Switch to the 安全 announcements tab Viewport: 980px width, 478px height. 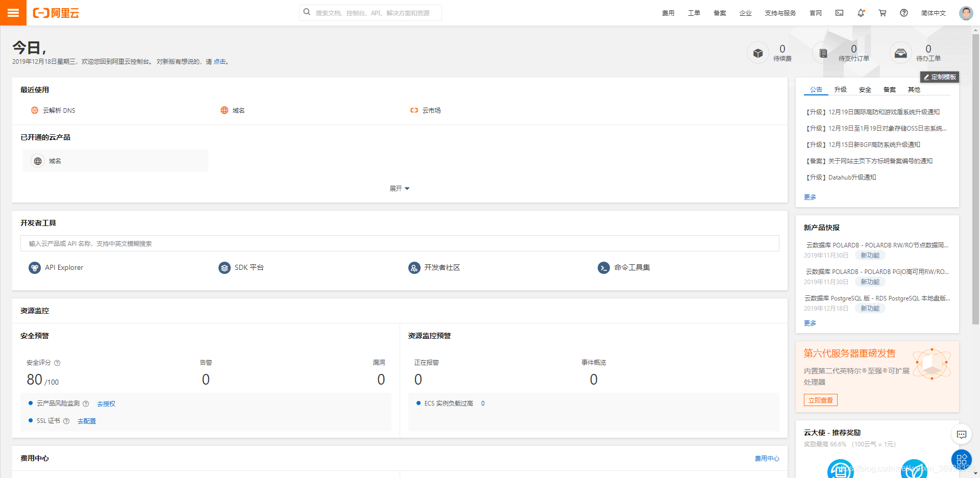[x=865, y=90]
